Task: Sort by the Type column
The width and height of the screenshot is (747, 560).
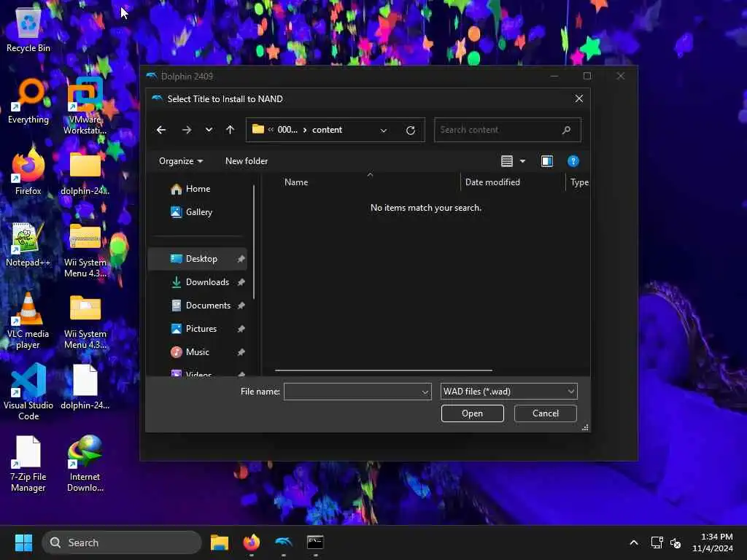Action: (579, 182)
